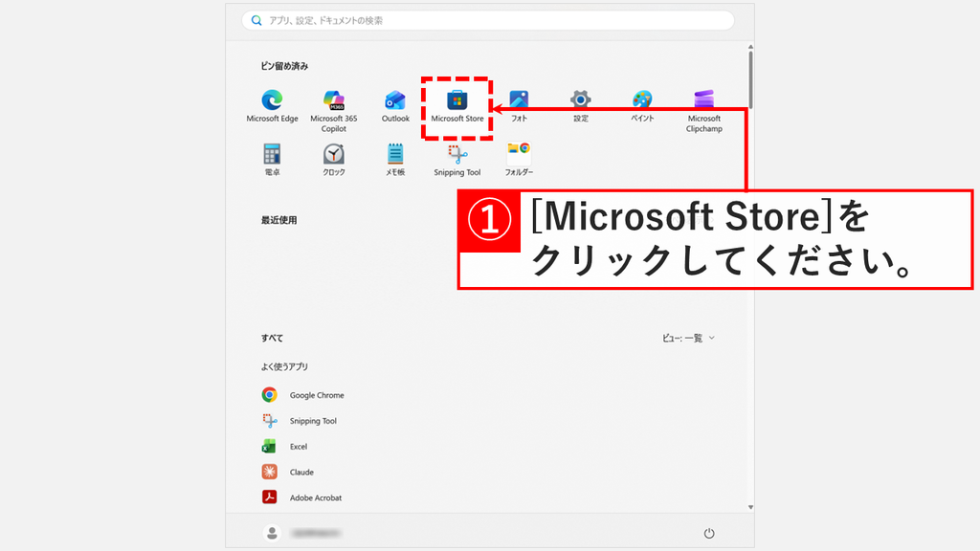Open Adobe Acrobat from the app list
980x551 pixels.
pos(301,497)
